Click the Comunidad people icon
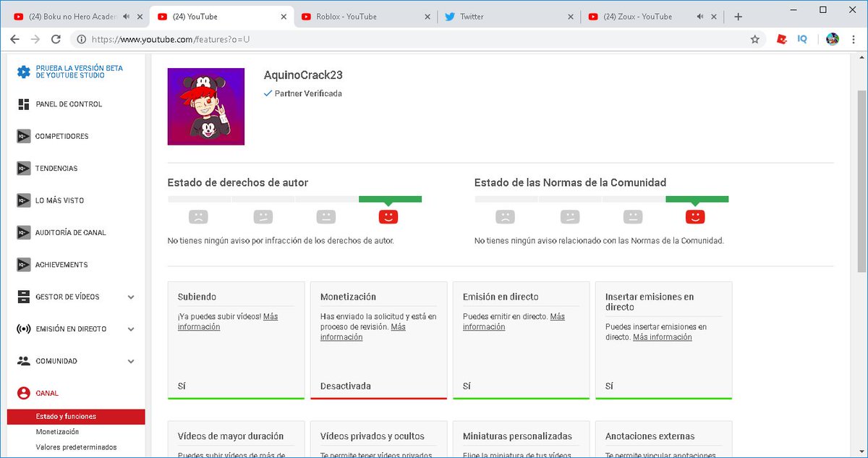The image size is (868, 458). [x=24, y=361]
